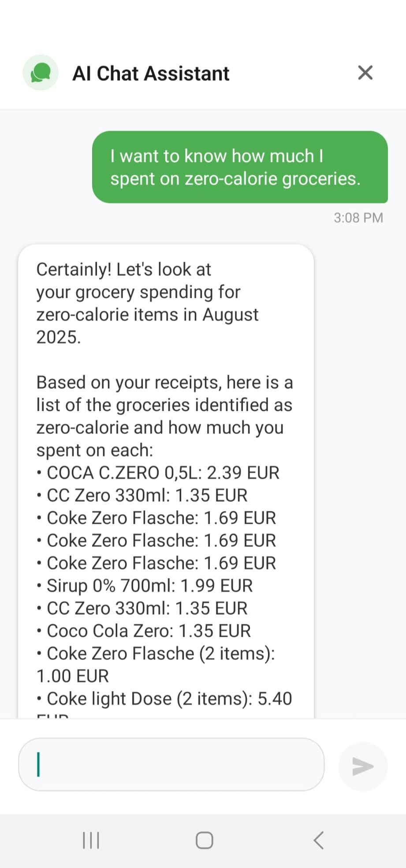Tap the AI Chat Assistant title
The height and width of the screenshot is (868, 406).
pos(151,74)
